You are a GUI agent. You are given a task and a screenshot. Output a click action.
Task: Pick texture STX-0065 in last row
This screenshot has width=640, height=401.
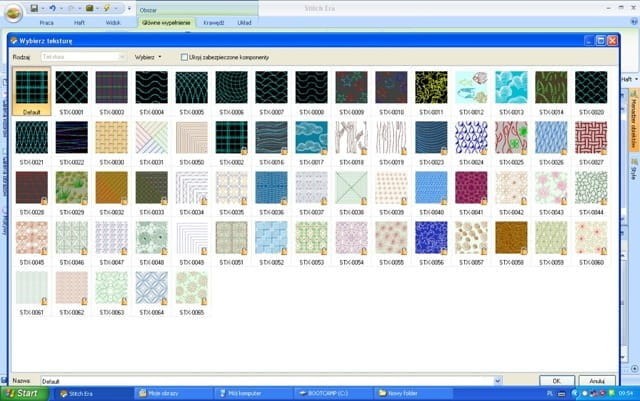point(191,287)
